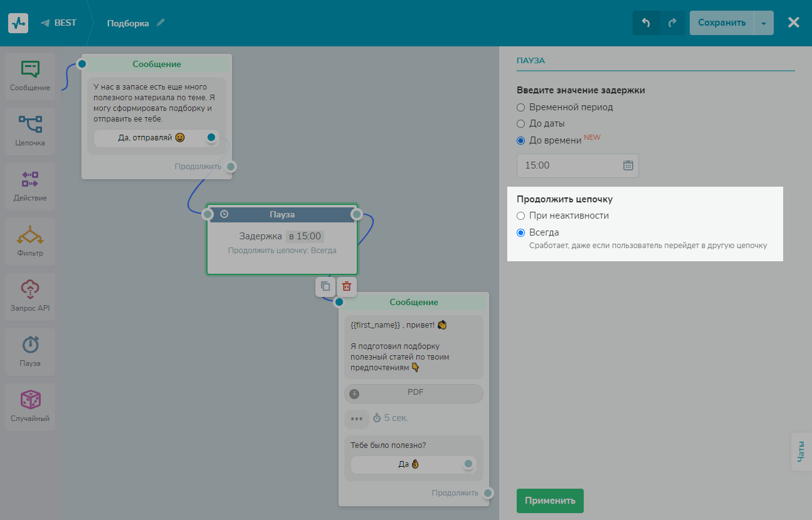Click the pencil icon to rename Подборка

point(161,23)
